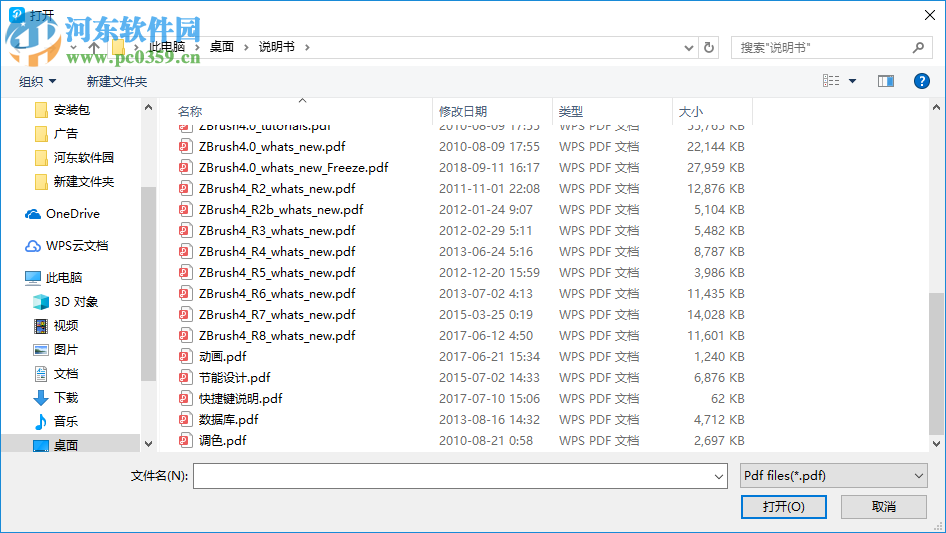Screen dimensions: 946x533
Task: Click PDF icon of 动画.pdf
Action: coord(185,357)
